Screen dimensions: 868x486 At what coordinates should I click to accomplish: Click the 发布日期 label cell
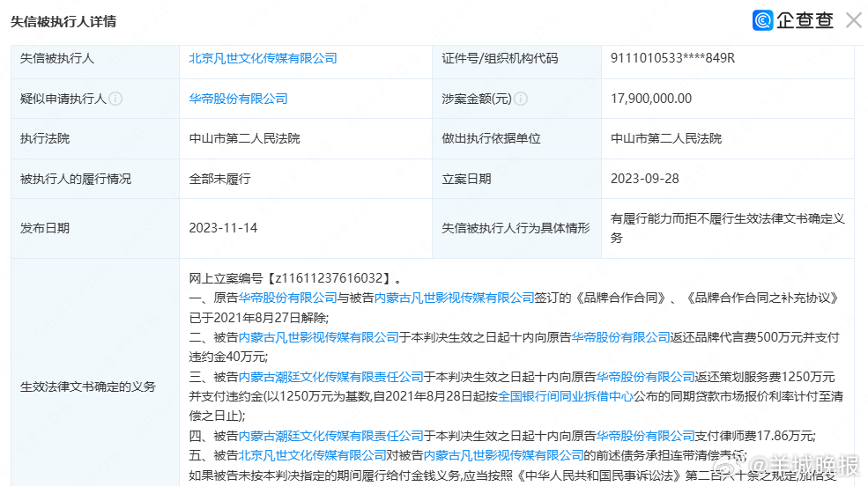coord(94,228)
